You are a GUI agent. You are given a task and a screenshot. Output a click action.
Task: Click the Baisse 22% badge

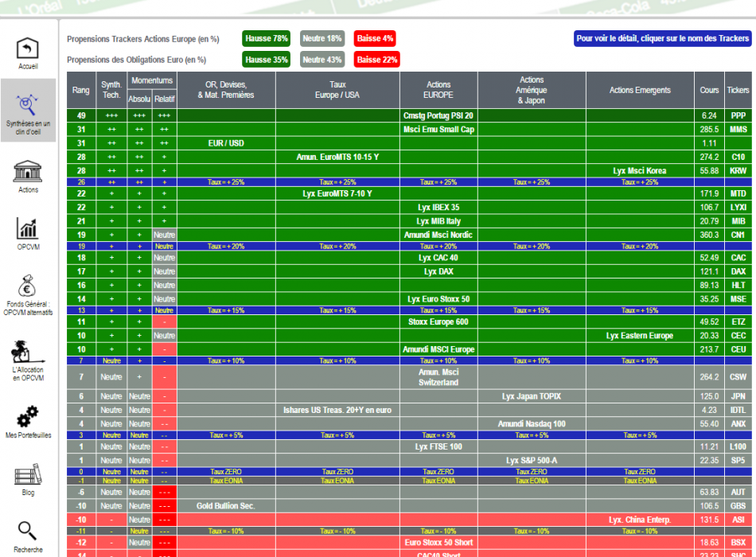(377, 60)
